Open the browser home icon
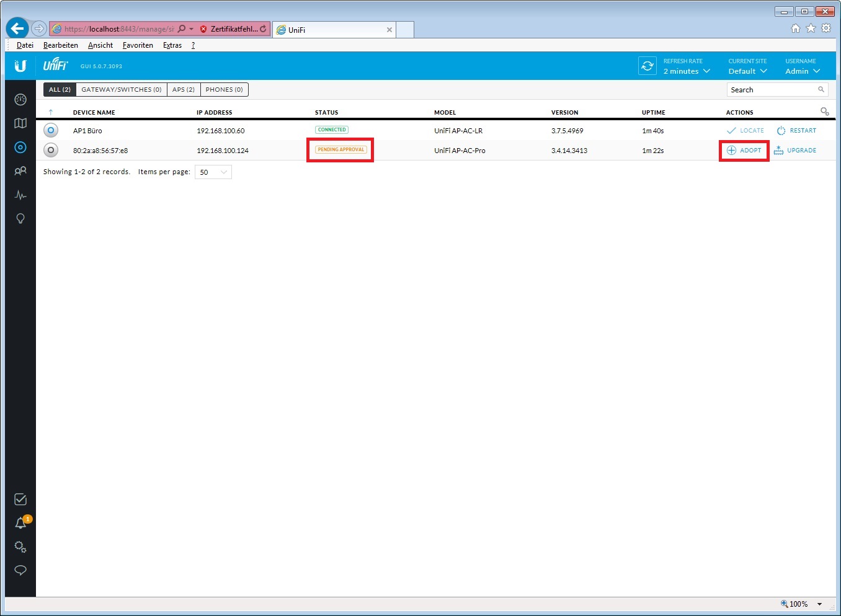Image resolution: width=841 pixels, height=616 pixels. tap(796, 29)
